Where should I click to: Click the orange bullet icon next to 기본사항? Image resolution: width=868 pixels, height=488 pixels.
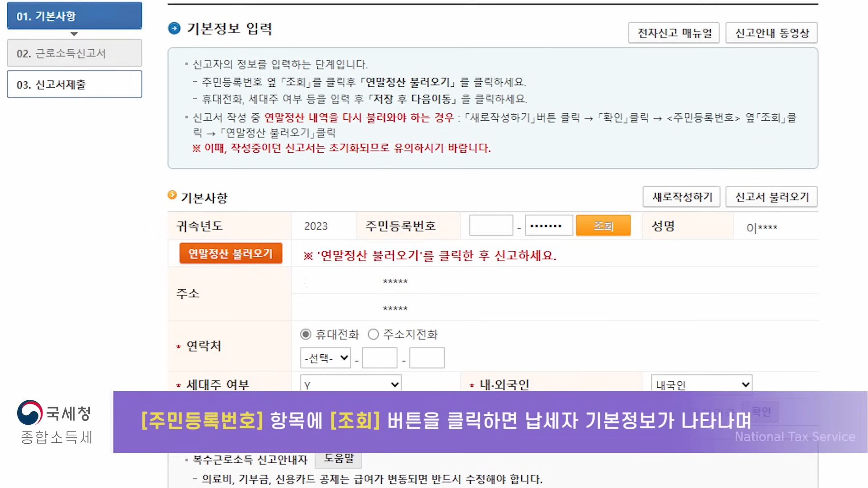click(x=172, y=195)
